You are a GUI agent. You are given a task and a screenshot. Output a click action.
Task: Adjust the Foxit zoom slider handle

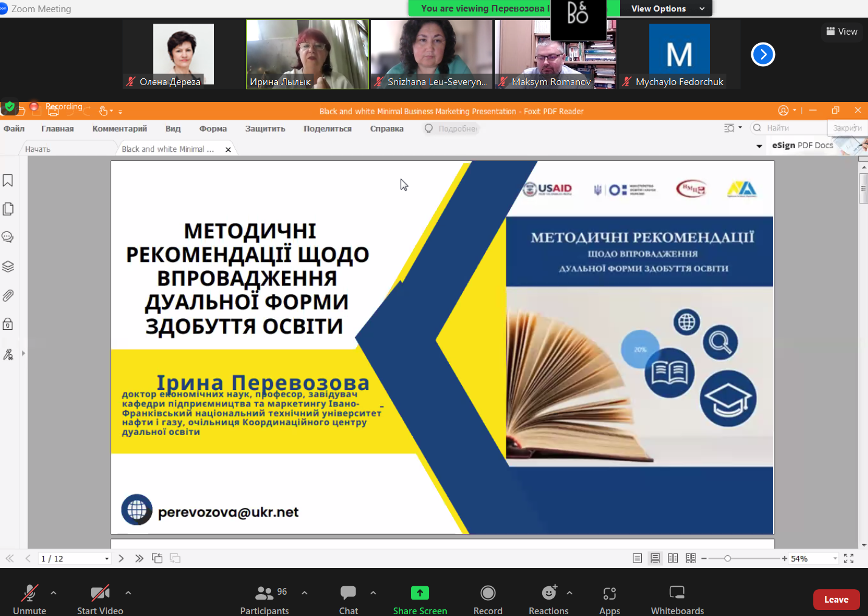click(x=728, y=558)
